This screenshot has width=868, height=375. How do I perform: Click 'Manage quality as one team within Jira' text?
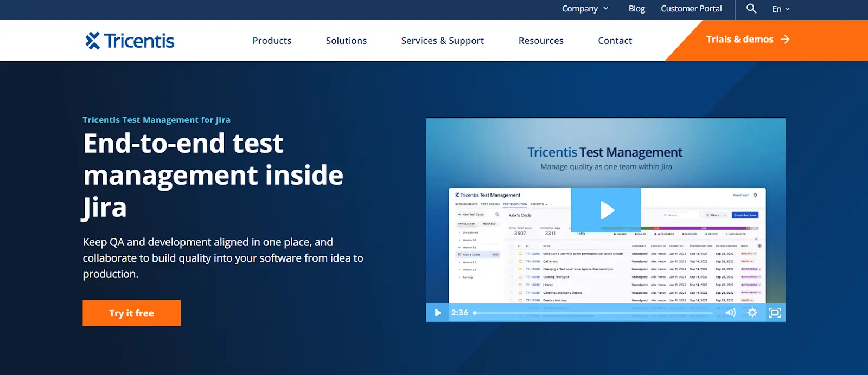coord(606,167)
